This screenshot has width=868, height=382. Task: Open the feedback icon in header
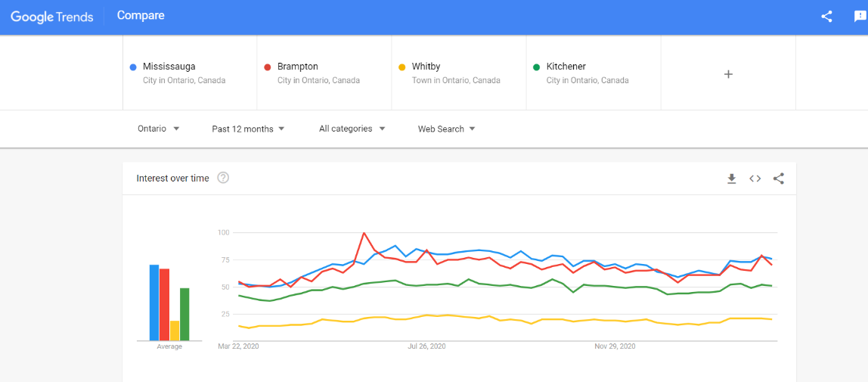(x=860, y=17)
